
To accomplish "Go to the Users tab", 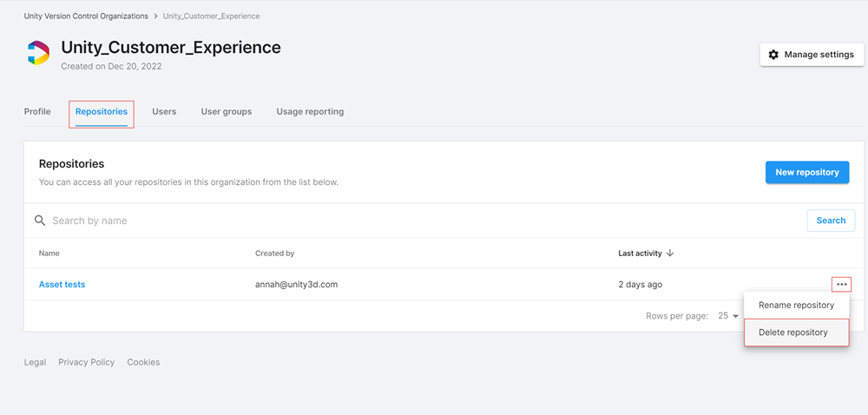I will pyautogui.click(x=164, y=112).
